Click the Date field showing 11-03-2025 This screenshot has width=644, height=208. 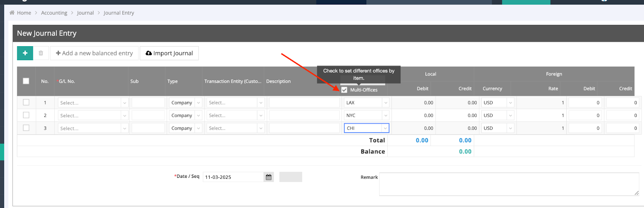[x=233, y=177]
